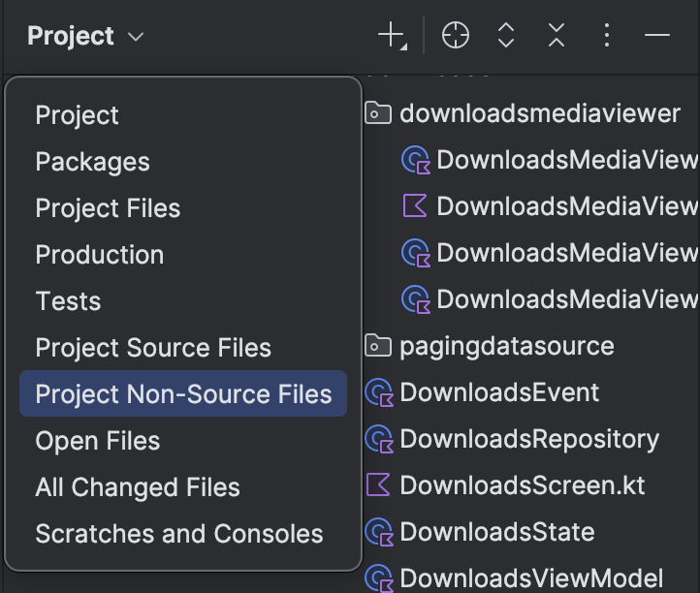Pick the Production scope option

(x=100, y=254)
